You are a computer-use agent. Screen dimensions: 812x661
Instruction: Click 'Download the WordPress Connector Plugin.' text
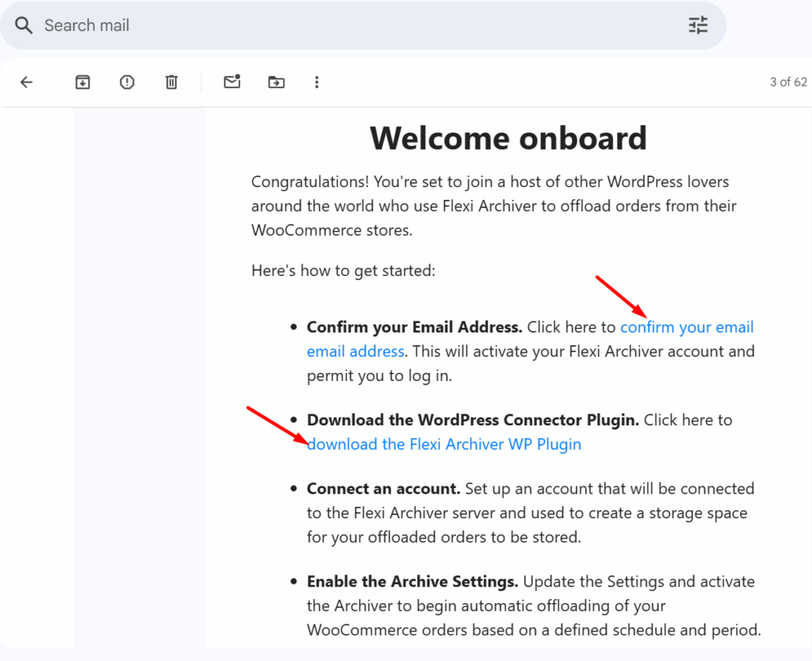(x=473, y=420)
